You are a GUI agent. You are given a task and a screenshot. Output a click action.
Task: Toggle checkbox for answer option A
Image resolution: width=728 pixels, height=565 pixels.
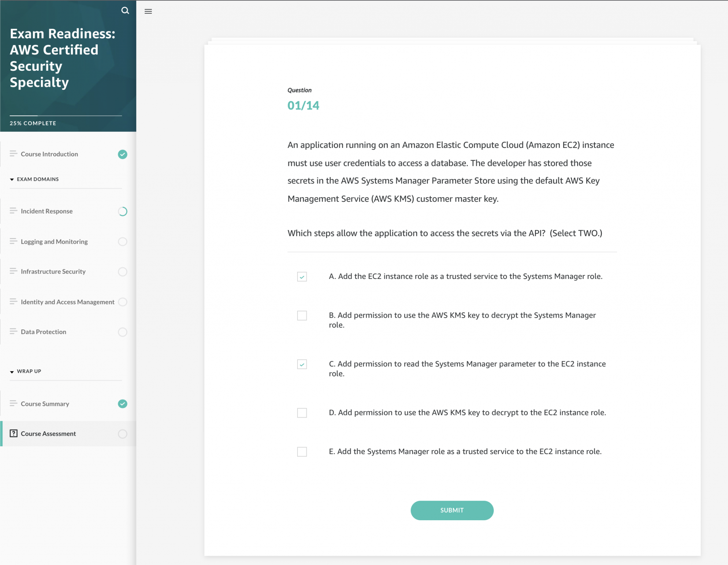click(301, 276)
